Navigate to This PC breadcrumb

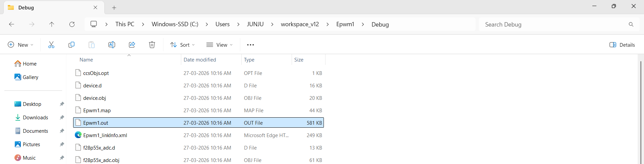[125, 24]
